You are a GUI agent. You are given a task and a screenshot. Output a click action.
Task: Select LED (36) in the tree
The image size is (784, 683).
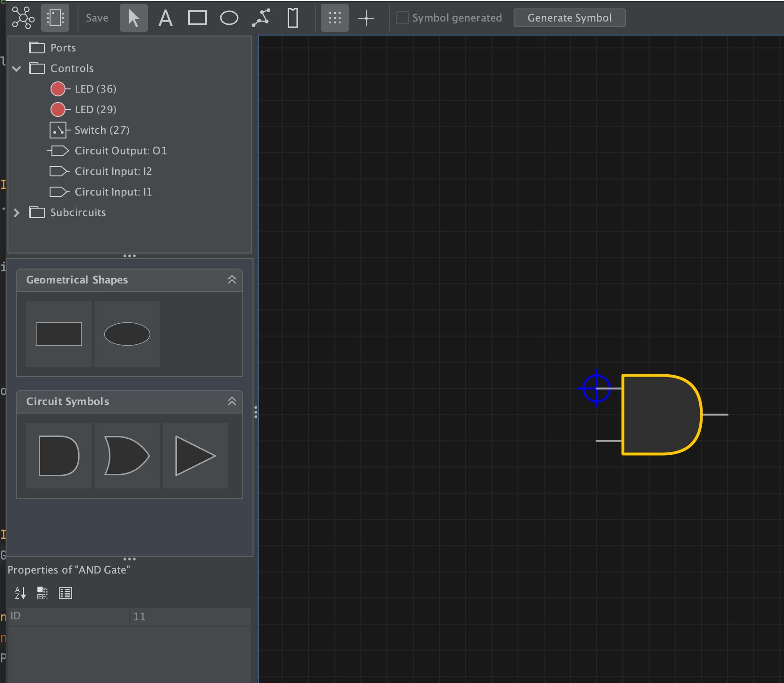[84, 89]
